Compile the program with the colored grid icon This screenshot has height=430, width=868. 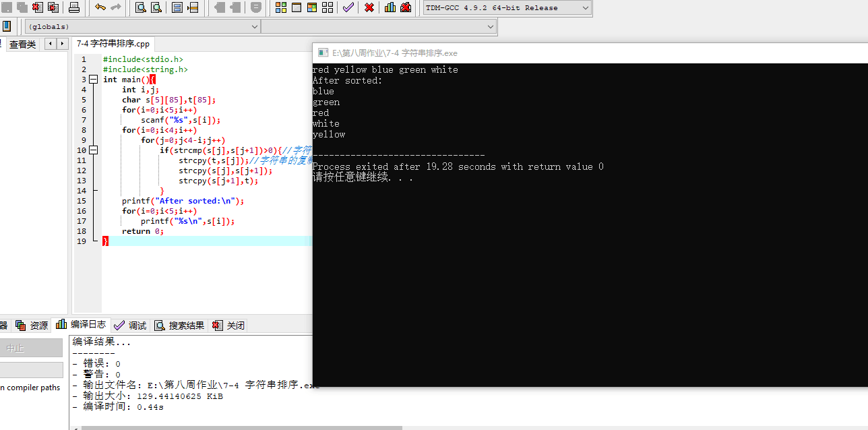[281, 7]
